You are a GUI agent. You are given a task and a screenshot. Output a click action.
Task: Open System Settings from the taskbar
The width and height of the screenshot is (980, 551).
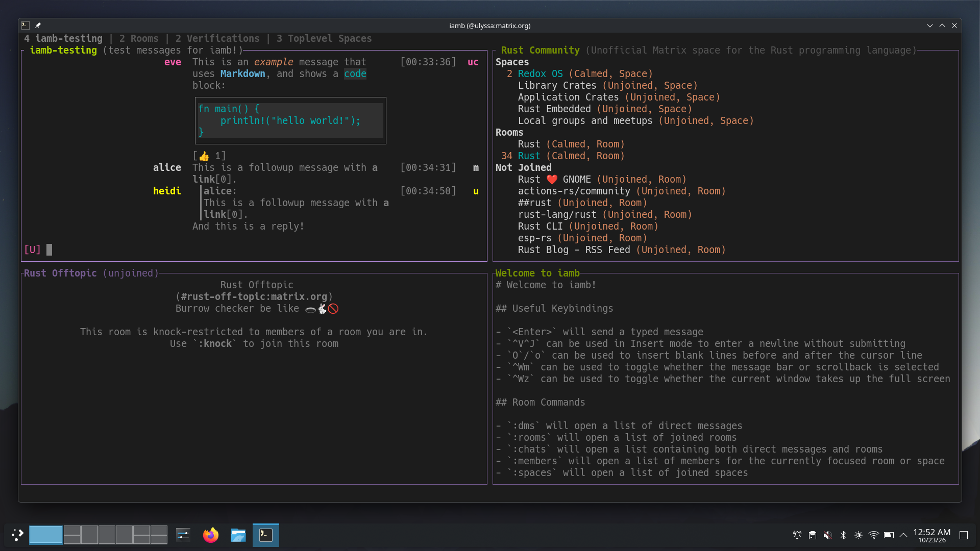[183, 535]
